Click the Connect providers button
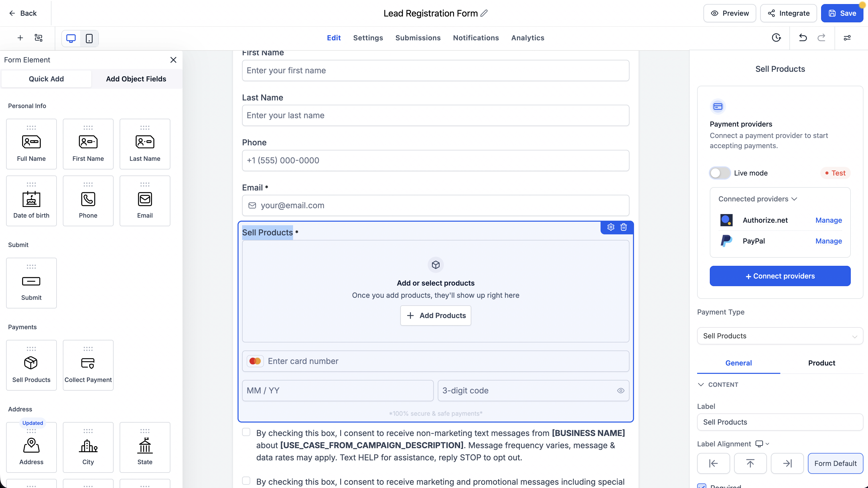This screenshot has height=488, width=868. point(780,276)
